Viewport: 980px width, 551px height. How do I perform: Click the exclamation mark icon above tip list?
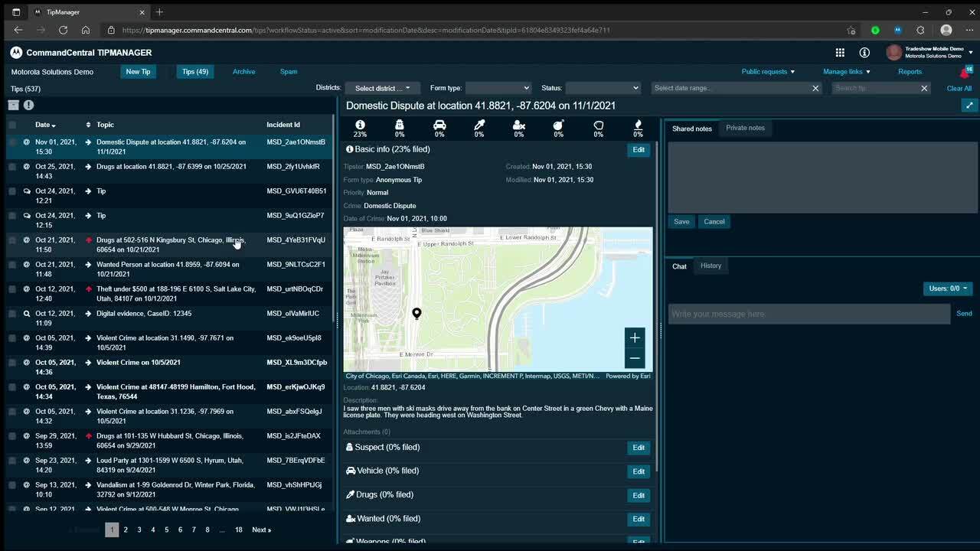pyautogui.click(x=28, y=106)
